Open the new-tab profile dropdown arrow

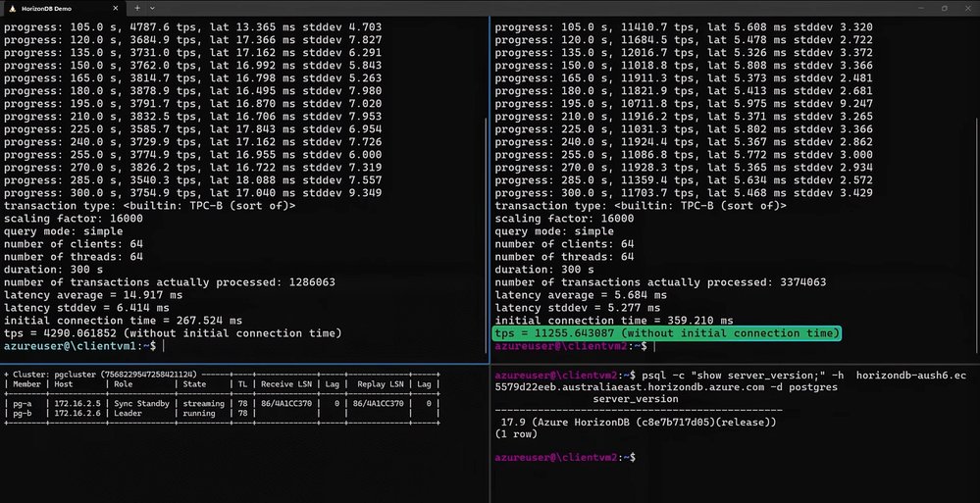[152, 8]
